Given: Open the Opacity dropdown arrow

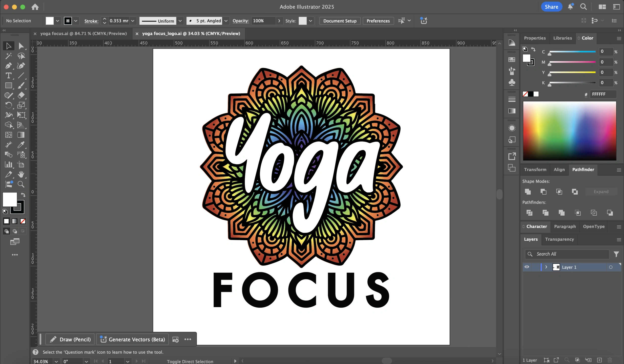Looking at the screenshot, I should pos(279,21).
